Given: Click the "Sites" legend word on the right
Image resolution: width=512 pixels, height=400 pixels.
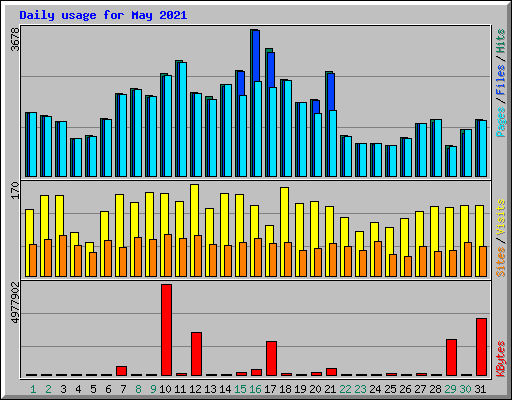Looking at the screenshot, I should (x=501, y=262).
